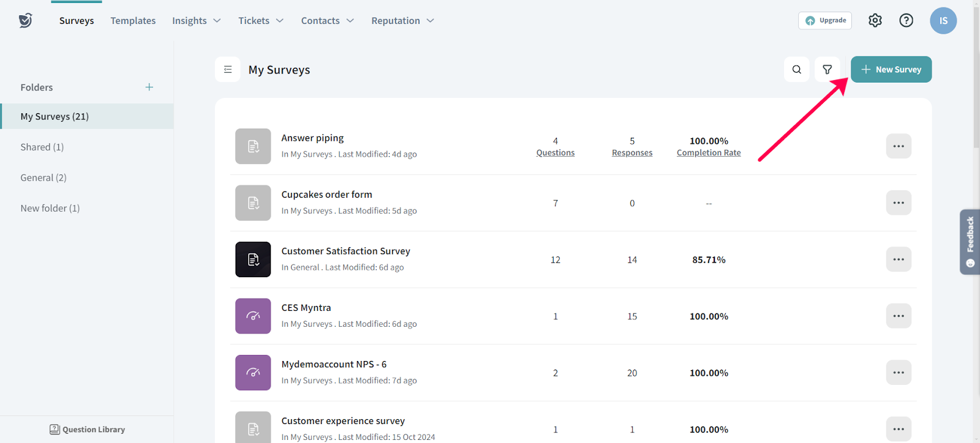Screen dimensions: 980x443
Task: Collapse sidebar using the list toggle icon
Action: pos(228,70)
